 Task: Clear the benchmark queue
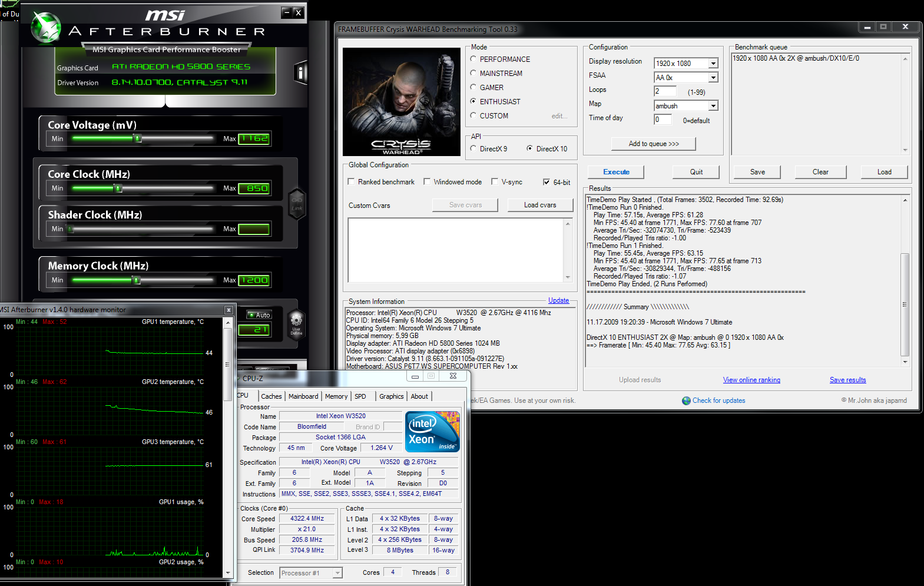[x=820, y=172]
